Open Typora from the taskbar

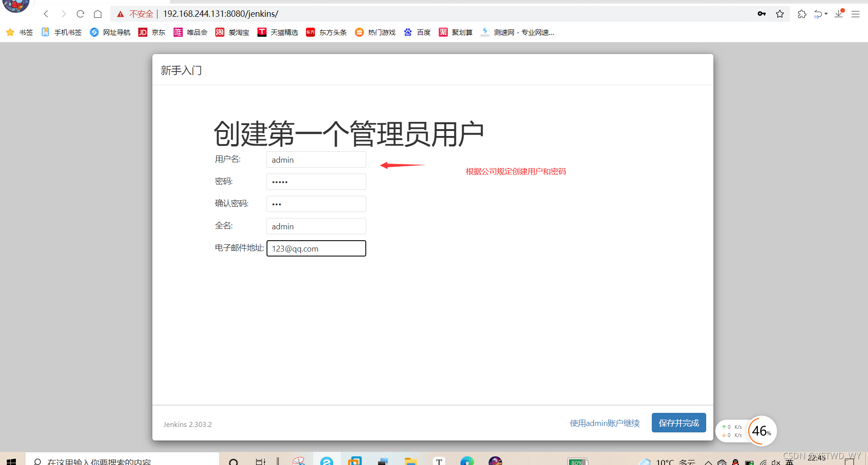tap(439, 460)
